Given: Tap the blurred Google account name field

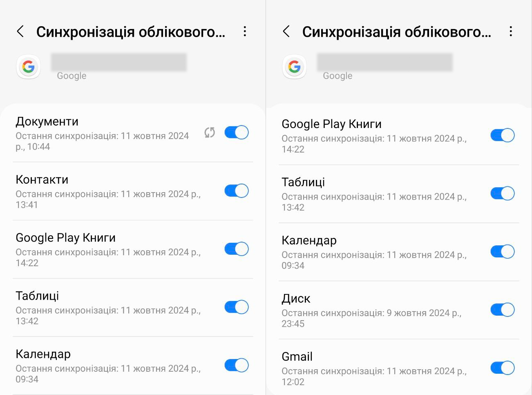Looking at the screenshot, I should click(118, 61).
